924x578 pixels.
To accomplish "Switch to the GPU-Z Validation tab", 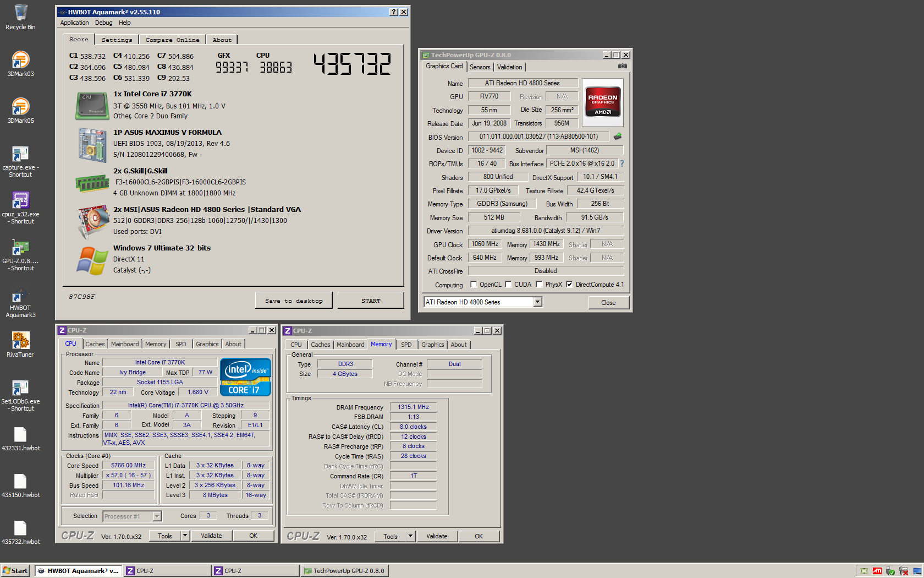I will coord(509,67).
